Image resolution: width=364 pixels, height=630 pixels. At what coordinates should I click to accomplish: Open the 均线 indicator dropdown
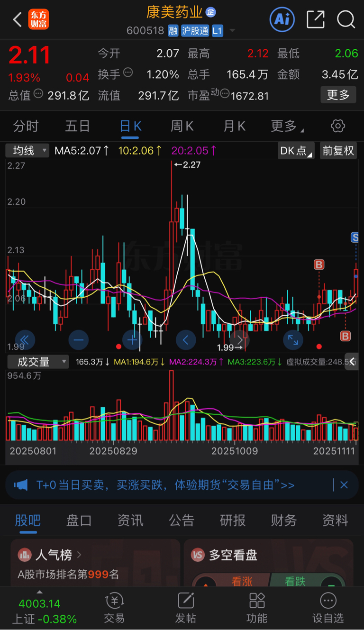pyautogui.click(x=27, y=151)
